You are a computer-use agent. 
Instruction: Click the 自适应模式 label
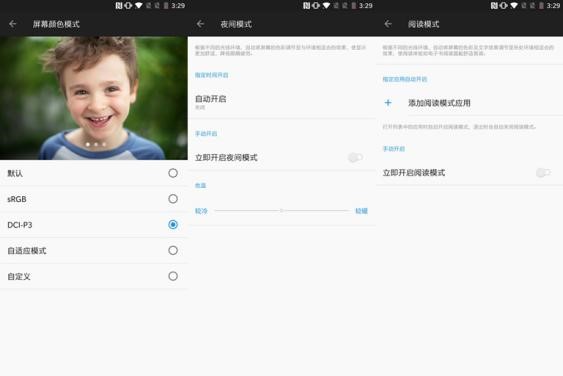pyautogui.click(x=27, y=251)
